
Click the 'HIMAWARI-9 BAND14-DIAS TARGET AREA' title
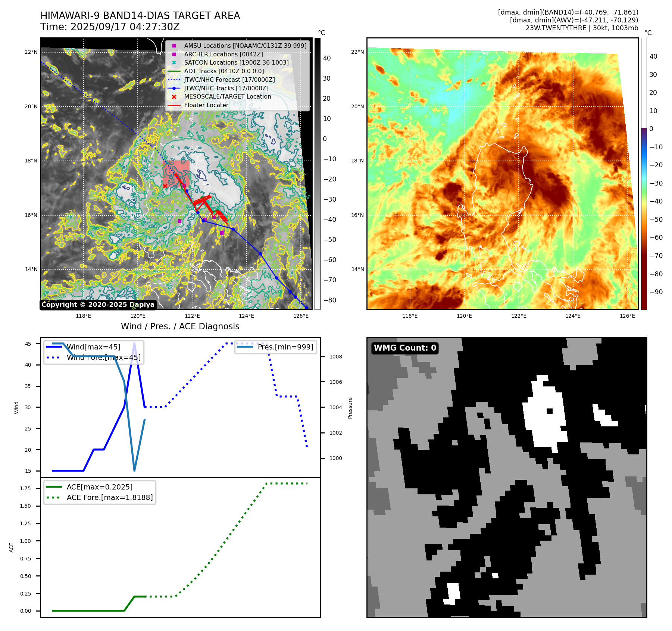[x=140, y=16]
